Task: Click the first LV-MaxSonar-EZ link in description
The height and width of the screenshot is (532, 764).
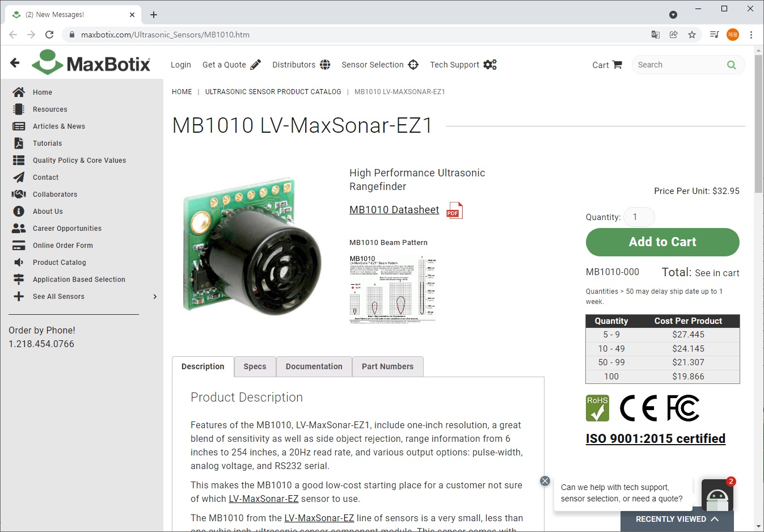Action: pyautogui.click(x=264, y=499)
